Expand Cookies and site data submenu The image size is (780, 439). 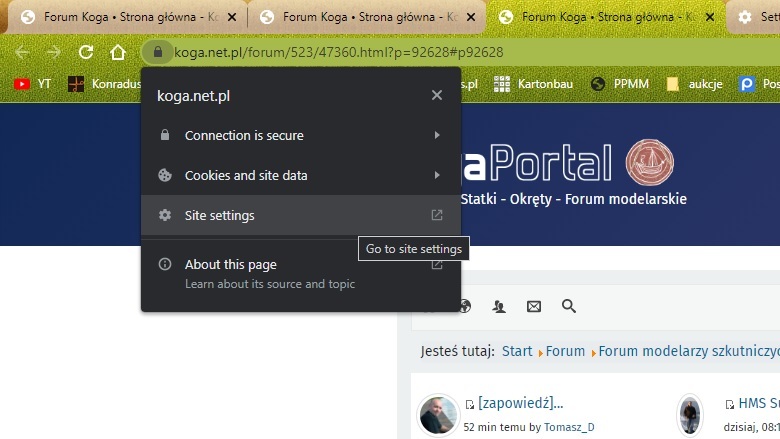click(x=300, y=175)
